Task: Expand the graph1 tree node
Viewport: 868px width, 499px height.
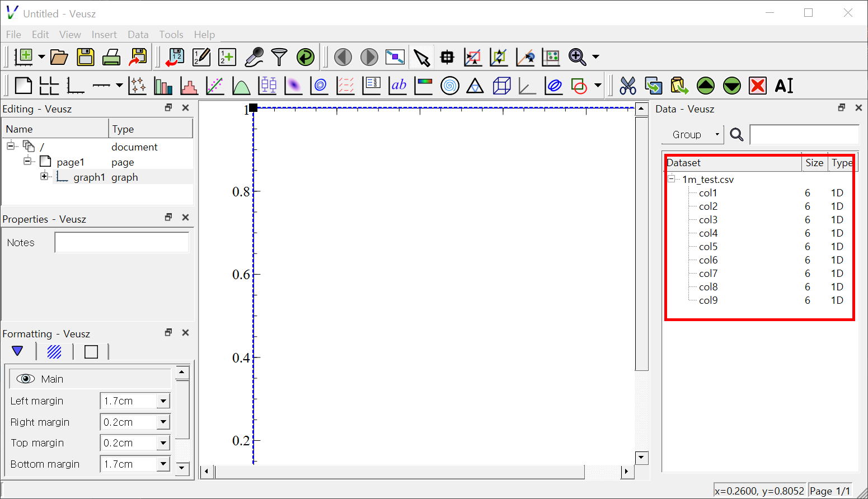Action: pos(44,176)
